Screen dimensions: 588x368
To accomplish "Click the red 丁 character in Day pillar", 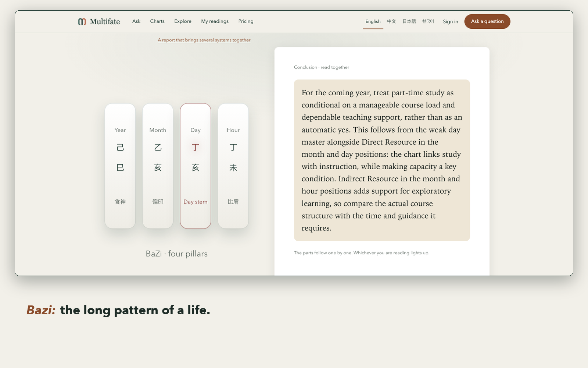I will 196,148.
